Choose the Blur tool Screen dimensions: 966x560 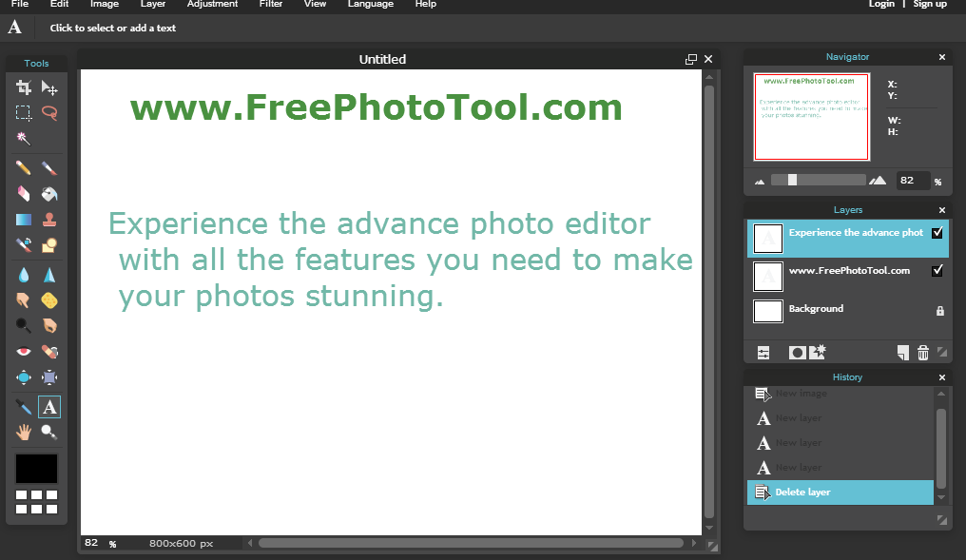[23, 274]
